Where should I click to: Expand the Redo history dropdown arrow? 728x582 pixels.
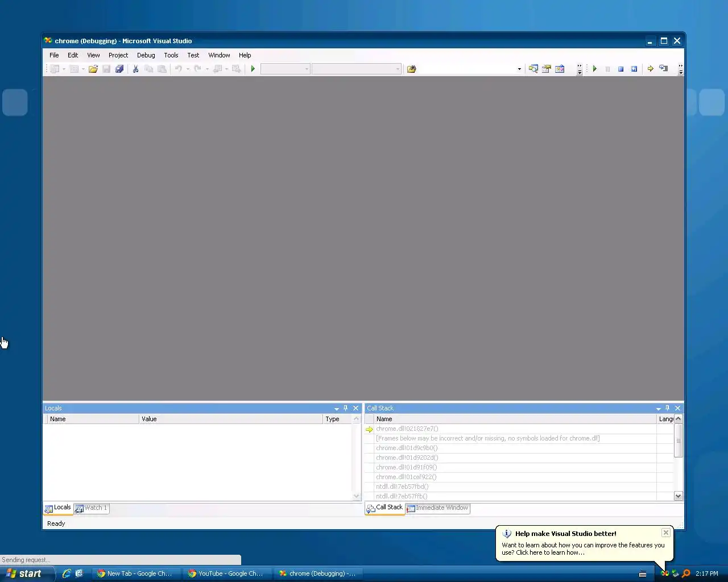207,69
